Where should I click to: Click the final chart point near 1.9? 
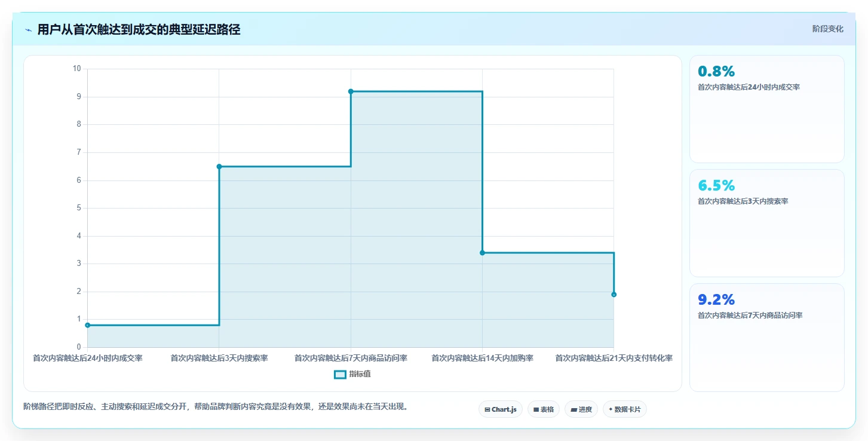[614, 295]
